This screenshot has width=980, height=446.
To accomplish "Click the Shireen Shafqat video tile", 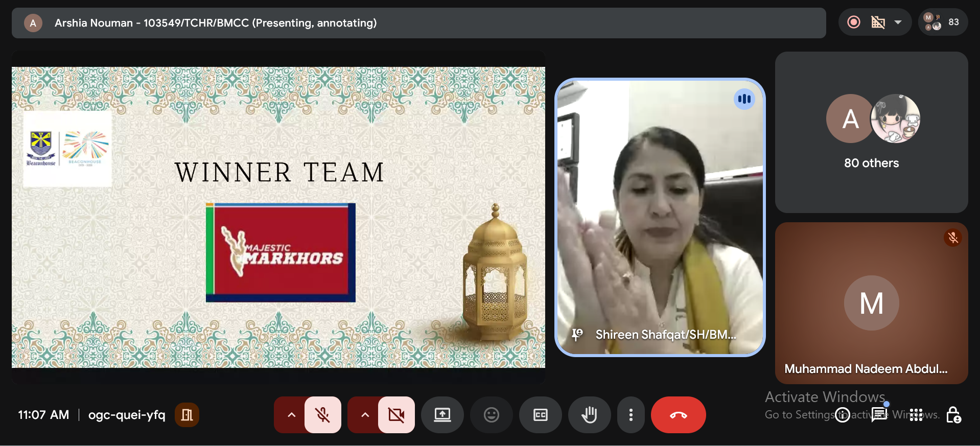I will (x=660, y=217).
